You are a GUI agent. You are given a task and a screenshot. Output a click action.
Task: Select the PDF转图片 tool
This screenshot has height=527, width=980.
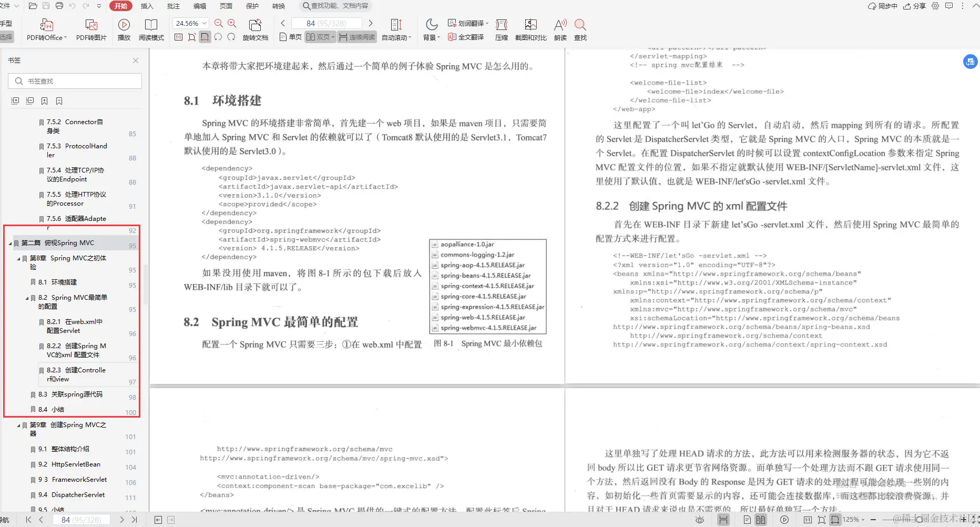pyautogui.click(x=91, y=29)
